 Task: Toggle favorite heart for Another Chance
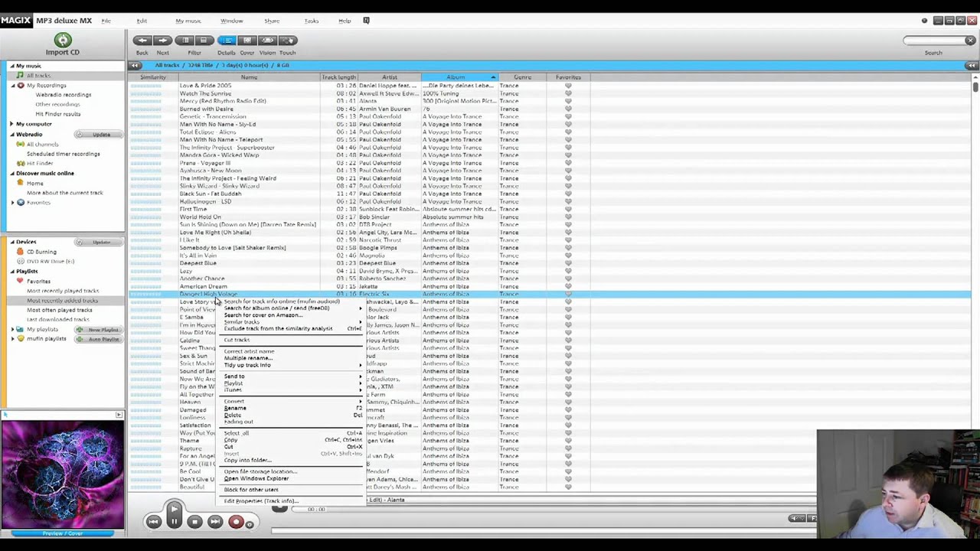pos(568,279)
